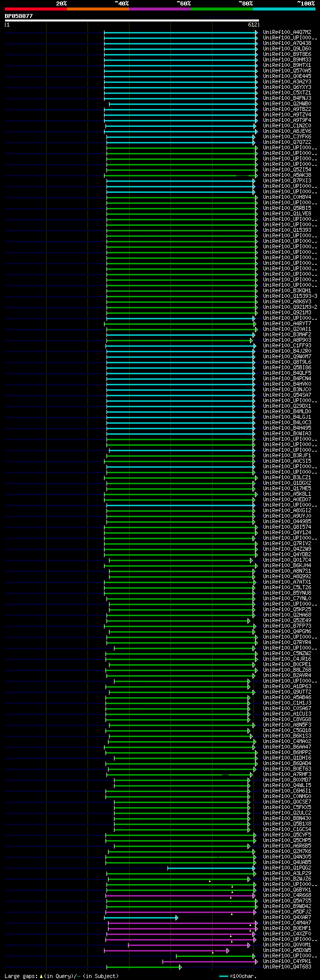
Task: Click the cyan alignment bar for UniRef100_Q1PQG2
Action: pos(211,868)
